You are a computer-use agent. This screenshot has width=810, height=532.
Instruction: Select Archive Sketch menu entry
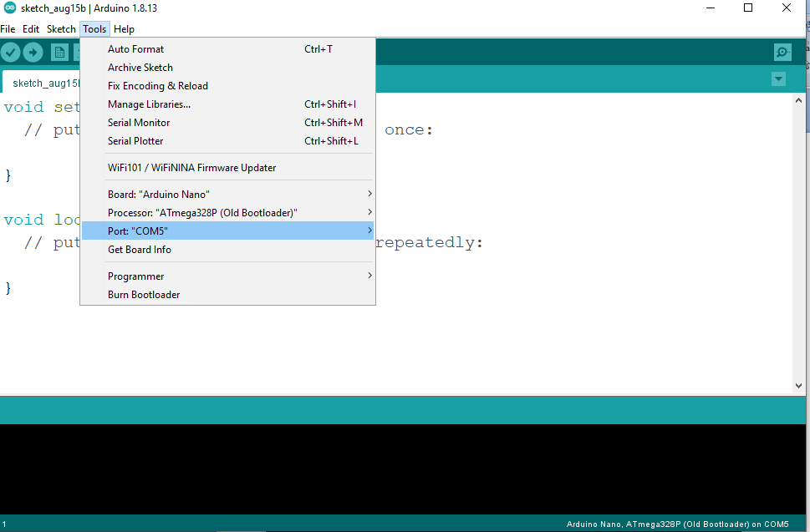[227, 68]
